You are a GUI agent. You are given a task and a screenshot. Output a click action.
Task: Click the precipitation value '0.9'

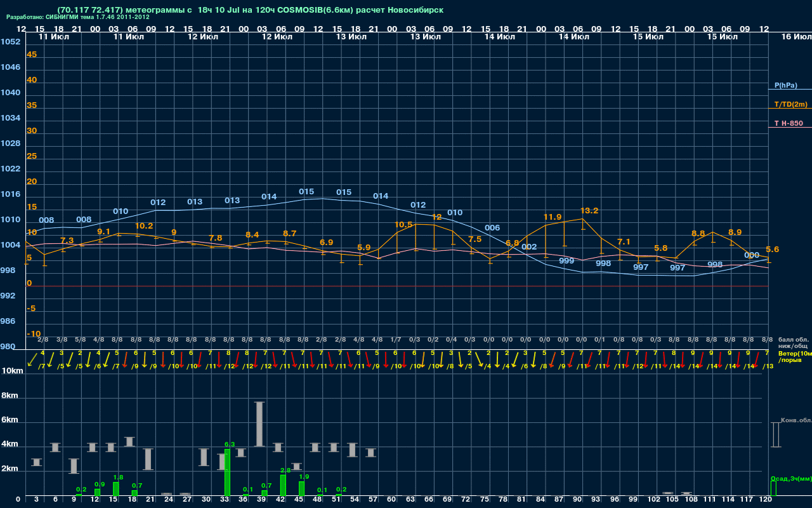99,485
